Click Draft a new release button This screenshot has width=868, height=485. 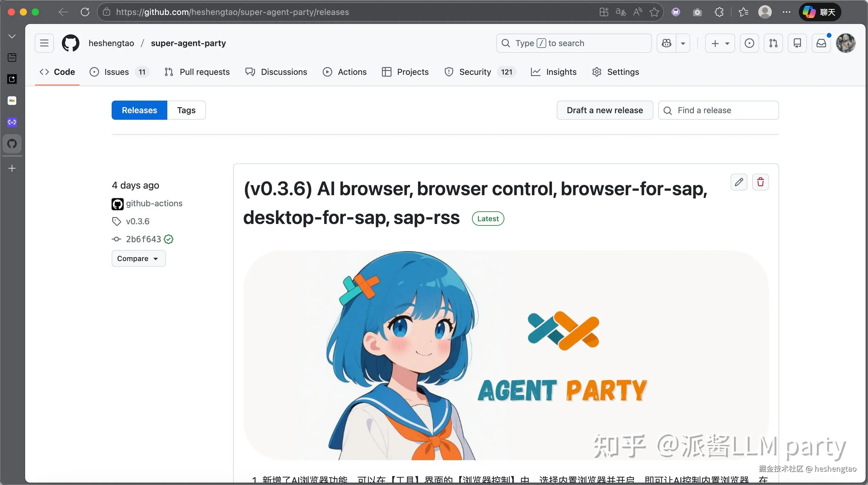[x=605, y=110]
